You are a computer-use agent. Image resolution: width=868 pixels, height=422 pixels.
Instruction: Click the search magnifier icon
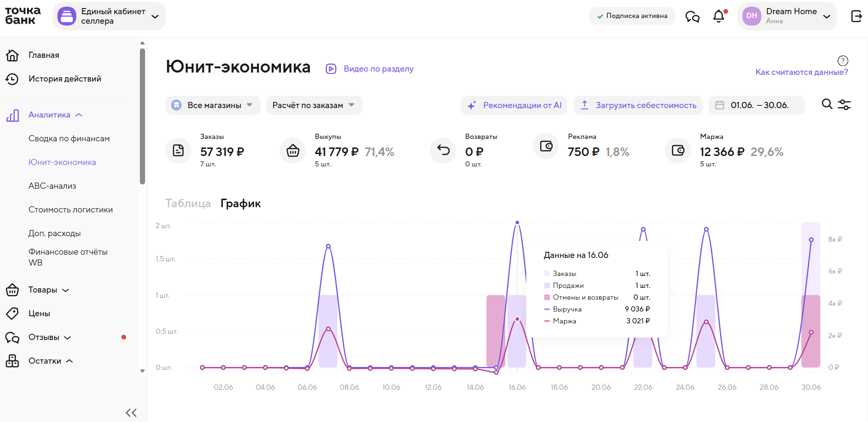(827, 104)
